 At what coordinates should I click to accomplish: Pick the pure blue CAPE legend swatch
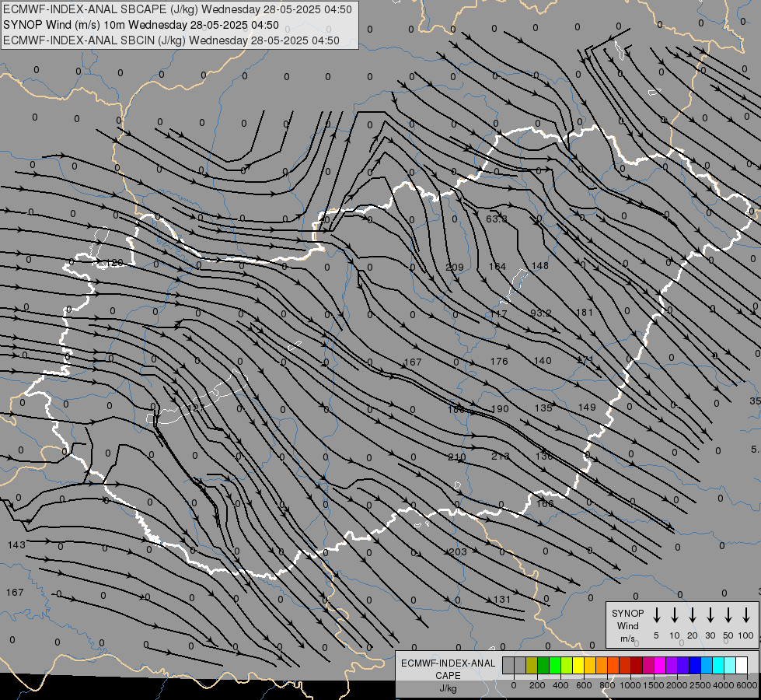pyautogui.click(x=694, y=666)
